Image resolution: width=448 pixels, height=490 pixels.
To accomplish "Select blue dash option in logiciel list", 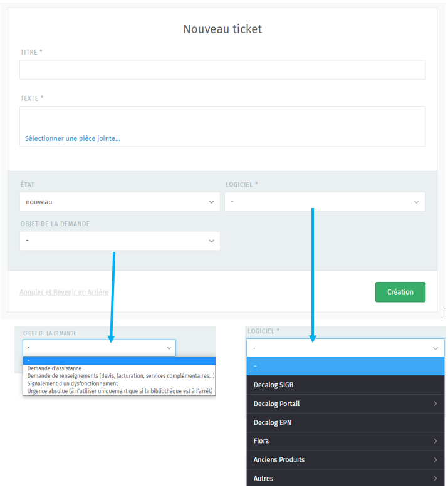I will click(345, 366).
